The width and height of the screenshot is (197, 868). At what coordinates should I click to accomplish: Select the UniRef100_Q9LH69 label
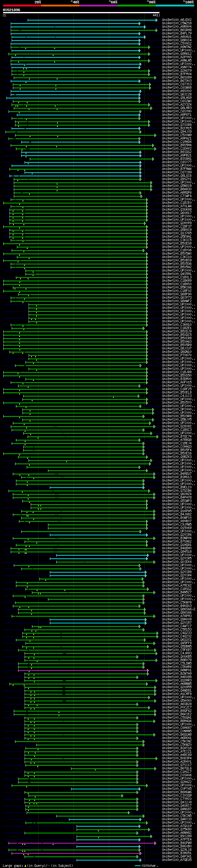177,98
